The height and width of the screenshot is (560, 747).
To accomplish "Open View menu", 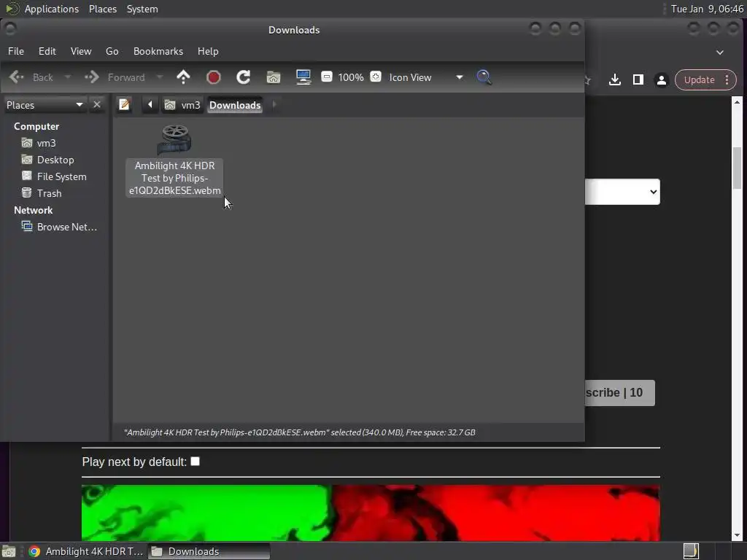I will (x=81, y=51).
